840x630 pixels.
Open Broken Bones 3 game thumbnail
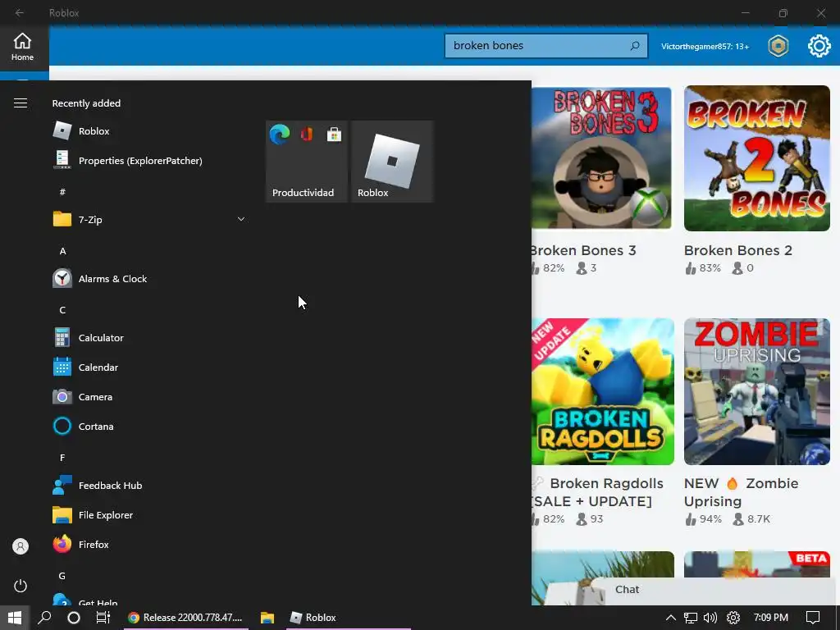[x=601, y=157]
